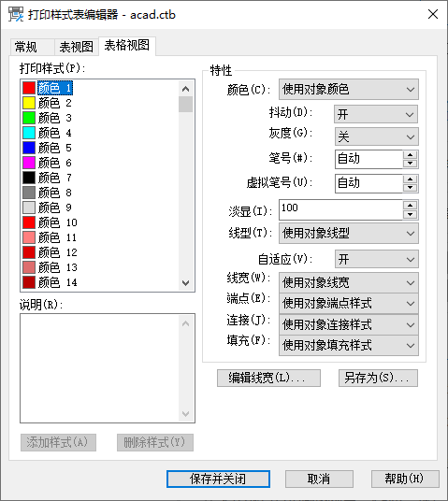This screenshot has height=501, width=448.
Task: Open the 线宽(W) dropdown
Action: [x=349, y=282]
